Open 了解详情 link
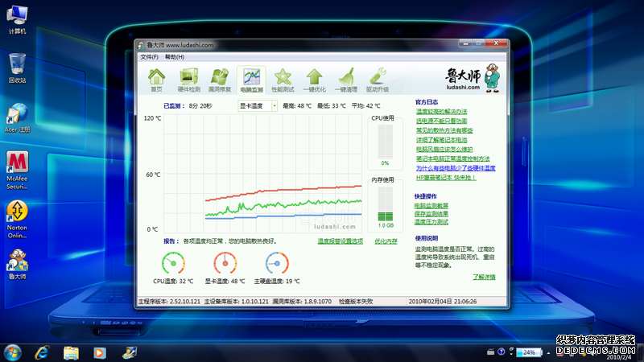644x362 pixels. click(484, 277)
